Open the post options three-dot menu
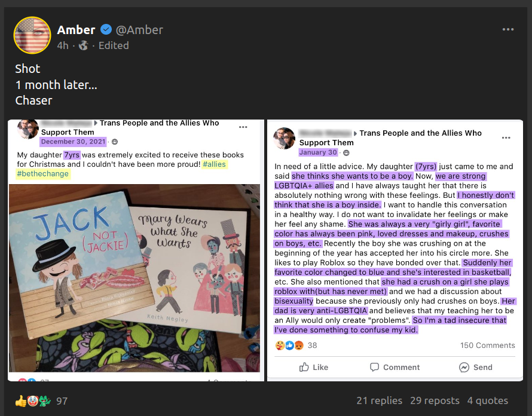 (508, 29)
